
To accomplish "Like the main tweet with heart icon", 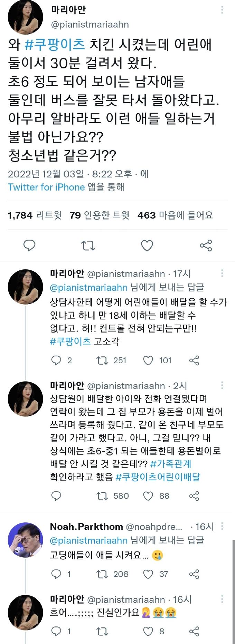I will (147, 246).
